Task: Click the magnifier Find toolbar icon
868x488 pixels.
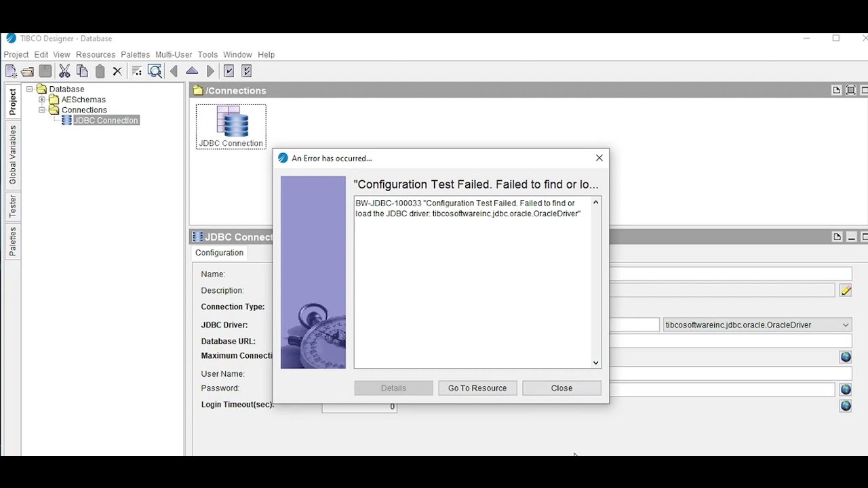Action: pyautogui.click(x=155, y=71)
